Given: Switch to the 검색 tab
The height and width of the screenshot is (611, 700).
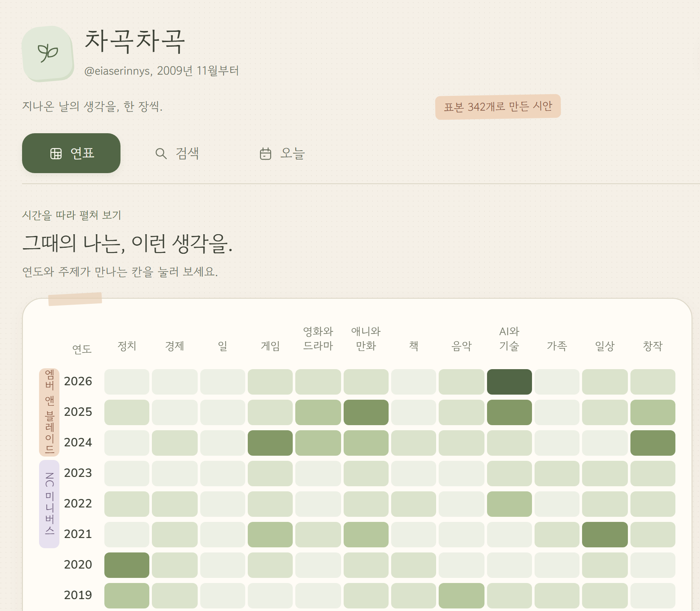Looking at the screenshot, I should pyautogui.click(x=176, y=153).
